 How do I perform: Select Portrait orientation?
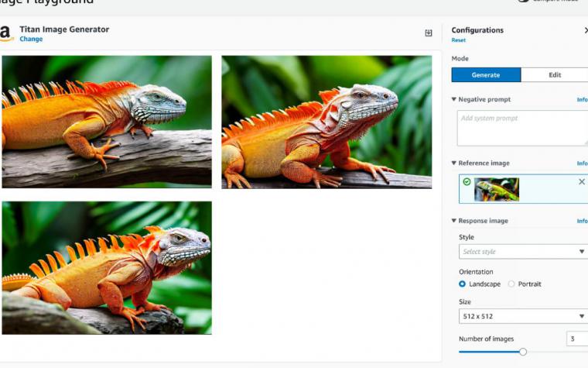point(511,284)
